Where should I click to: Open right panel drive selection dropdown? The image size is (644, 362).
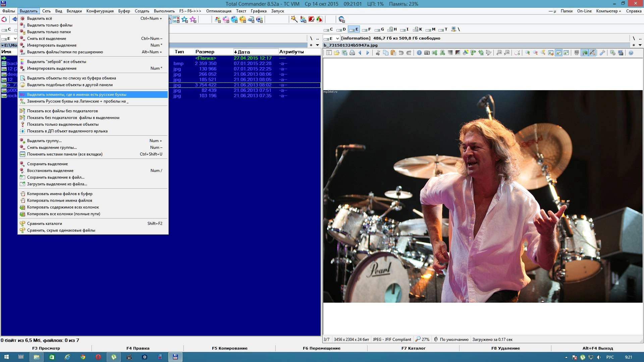click(337, 39)
